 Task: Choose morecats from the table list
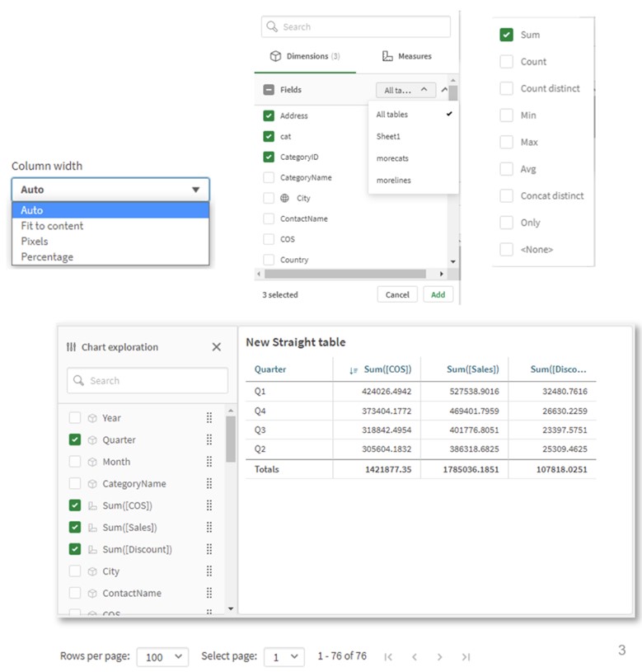(392, 158)
